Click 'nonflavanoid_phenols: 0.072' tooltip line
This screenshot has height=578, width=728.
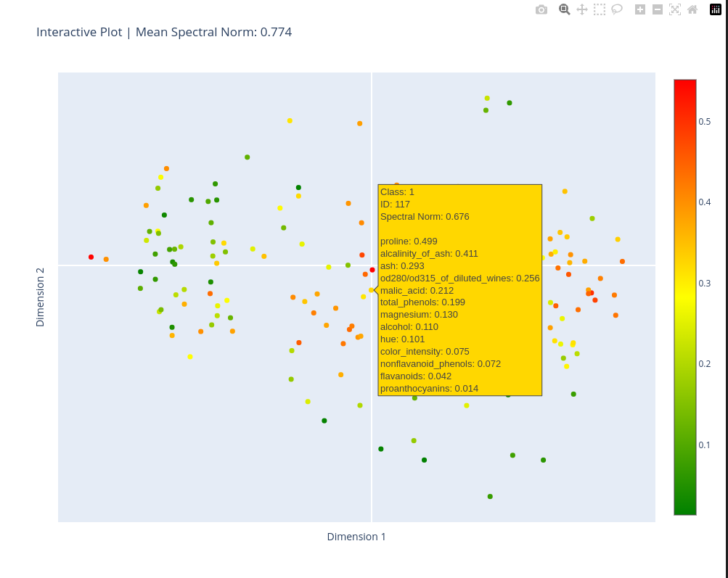point(440,364)
